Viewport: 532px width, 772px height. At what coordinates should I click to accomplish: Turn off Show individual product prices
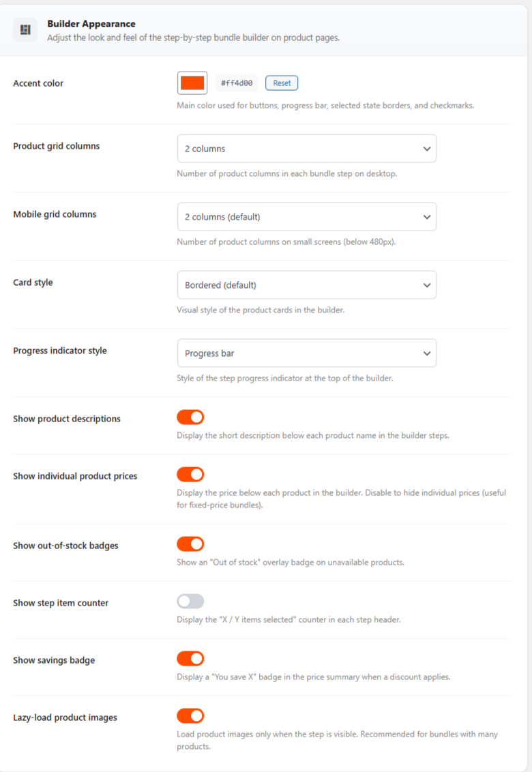[190, 475]
